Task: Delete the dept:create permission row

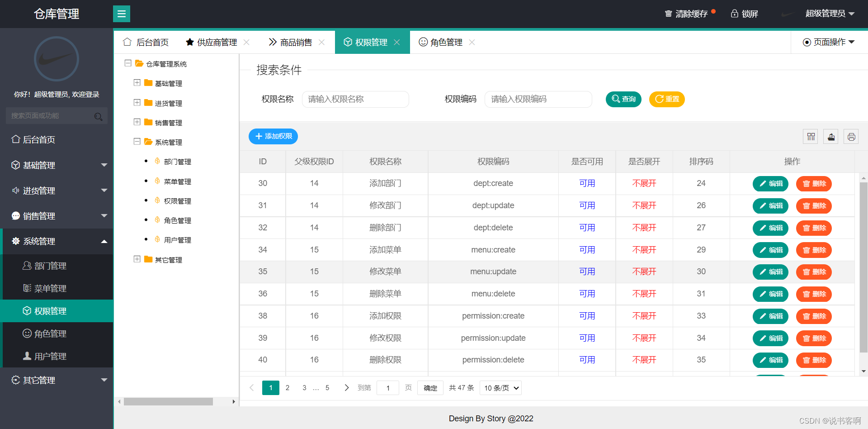Action: pos(814,184)
